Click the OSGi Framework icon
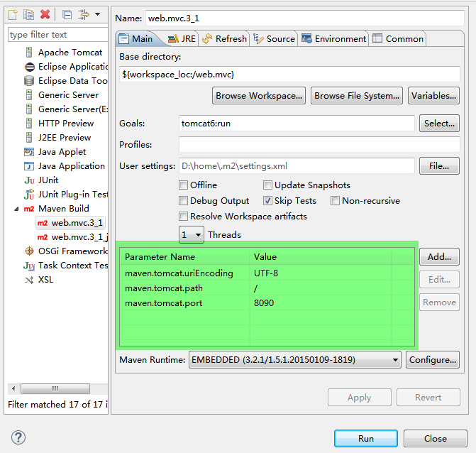Image resolution: width=476 pixels, height=453 pixels. point(29,251)
